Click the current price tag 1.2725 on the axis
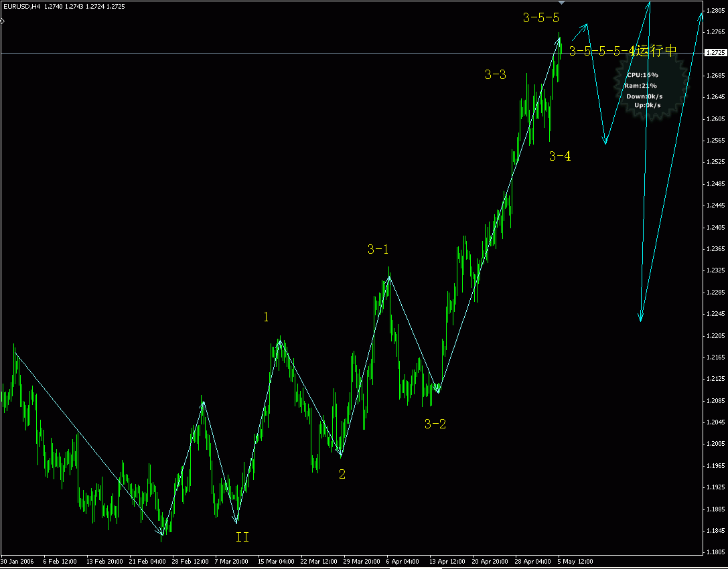Screen dimensions: 728x569 (x=716, y=51)
